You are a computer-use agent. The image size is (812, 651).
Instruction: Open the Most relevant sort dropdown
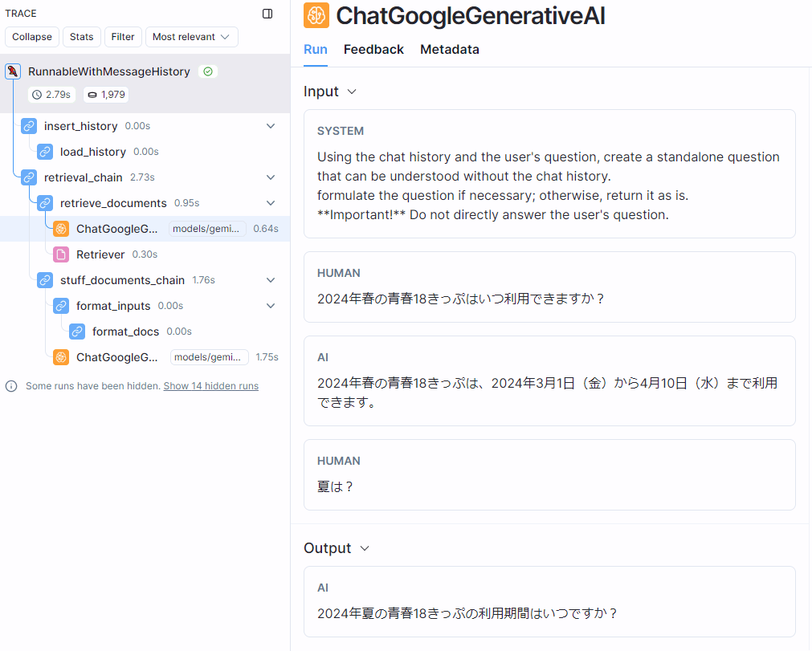(192, 37)
